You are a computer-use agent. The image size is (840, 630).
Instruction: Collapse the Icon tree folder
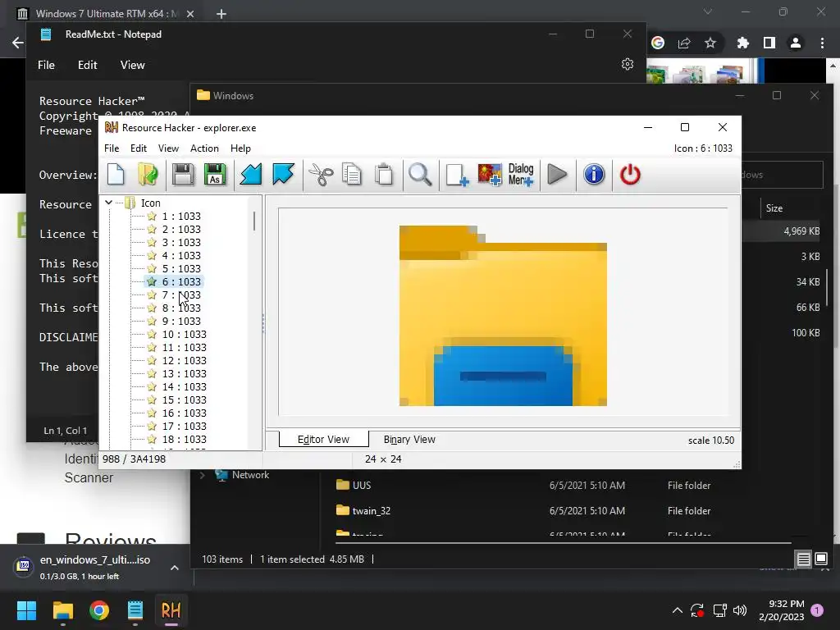(x=109, y=203)
